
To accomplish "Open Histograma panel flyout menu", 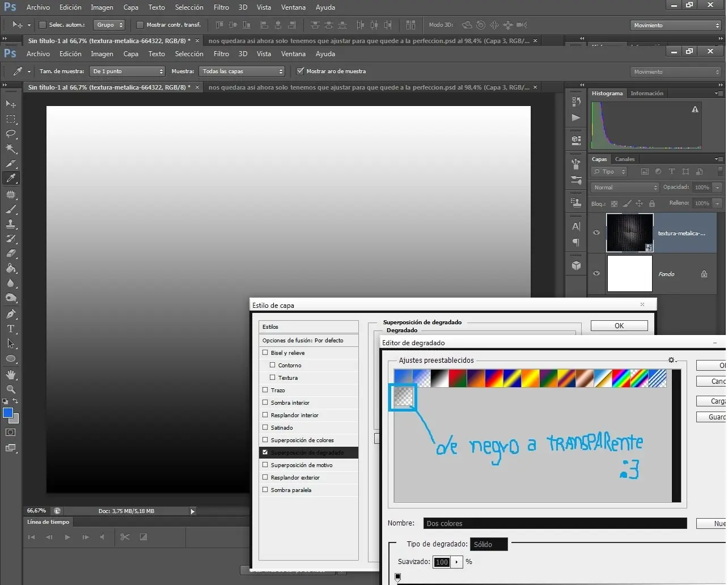I will (x=718, y=94).
